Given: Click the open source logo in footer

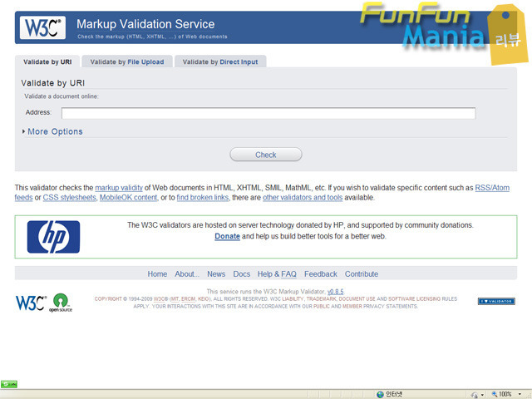Looking at the screenshot, I should 61,303.
